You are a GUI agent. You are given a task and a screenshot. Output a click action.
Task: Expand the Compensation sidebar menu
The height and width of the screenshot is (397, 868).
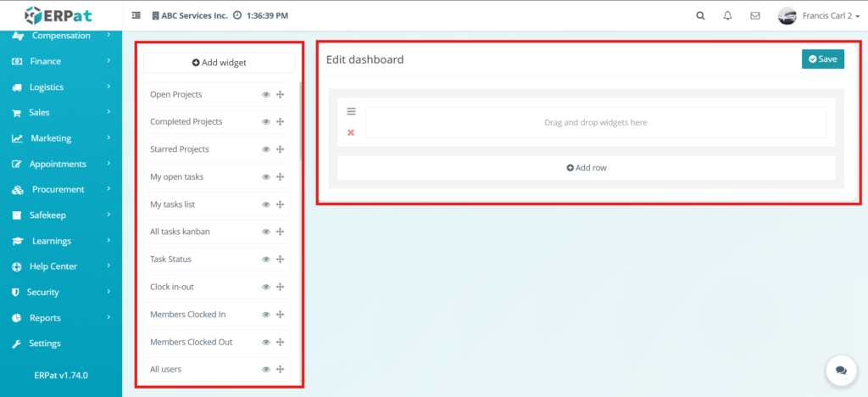tap(61, 36)
